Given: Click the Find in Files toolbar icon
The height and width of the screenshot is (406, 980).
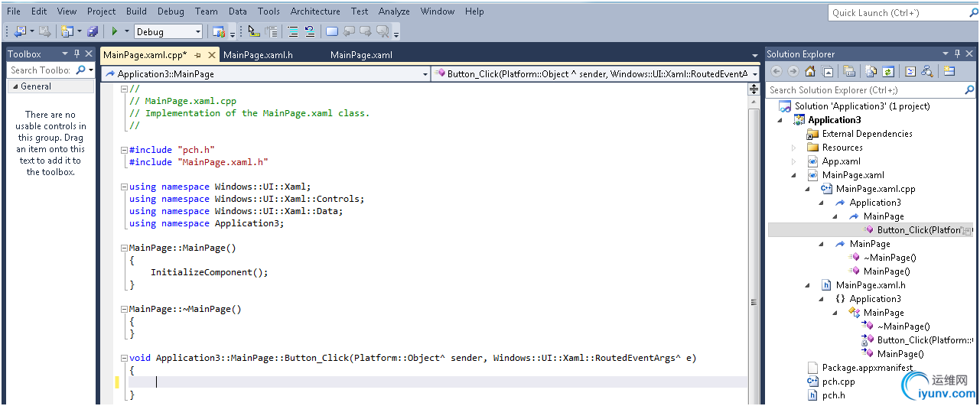Looking at the screenshot, I should click(x=219, y=31).
